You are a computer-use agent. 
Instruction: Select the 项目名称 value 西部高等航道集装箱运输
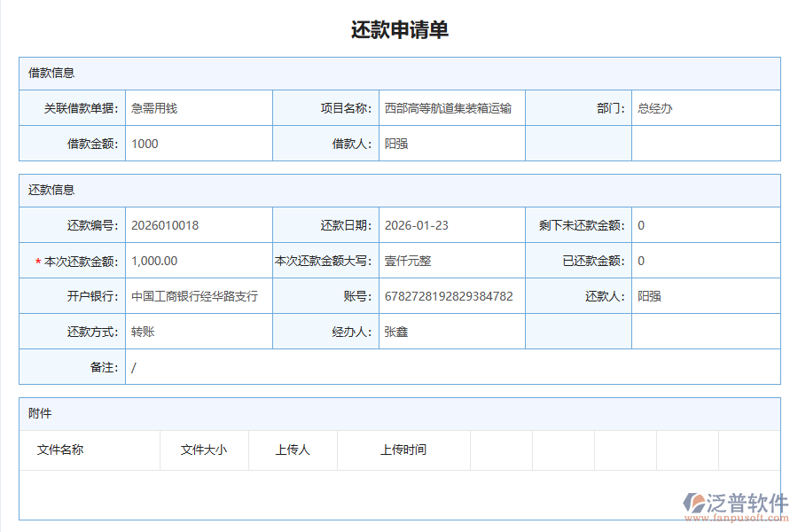coord(447,107)
